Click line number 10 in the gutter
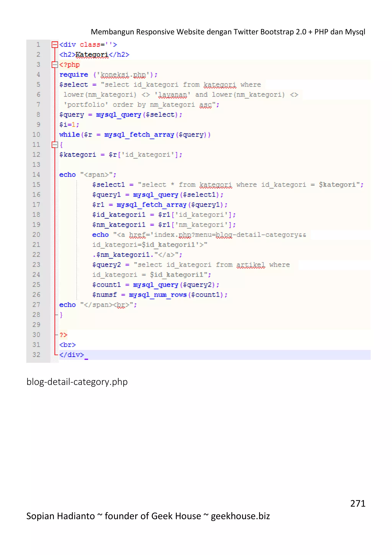This screenshot has height=555, width=392. [x=36, y=134]
